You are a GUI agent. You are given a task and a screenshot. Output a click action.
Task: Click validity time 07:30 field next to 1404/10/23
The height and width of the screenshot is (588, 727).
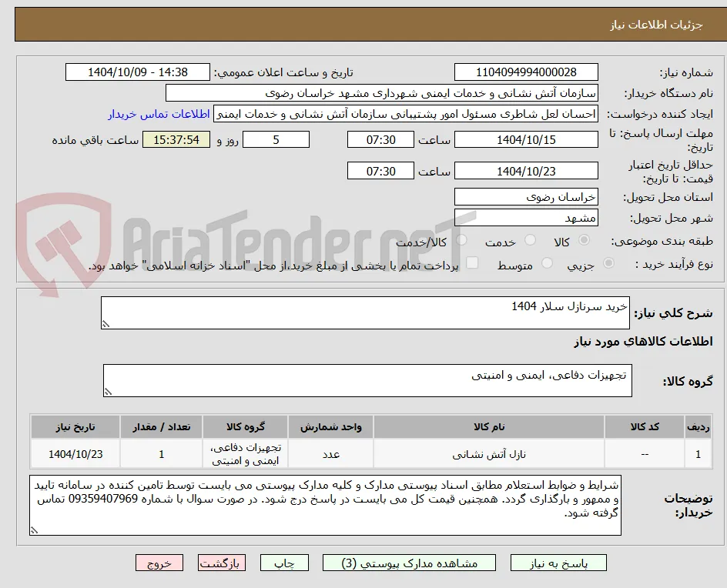pyautogui.click(x=380, y=171)
